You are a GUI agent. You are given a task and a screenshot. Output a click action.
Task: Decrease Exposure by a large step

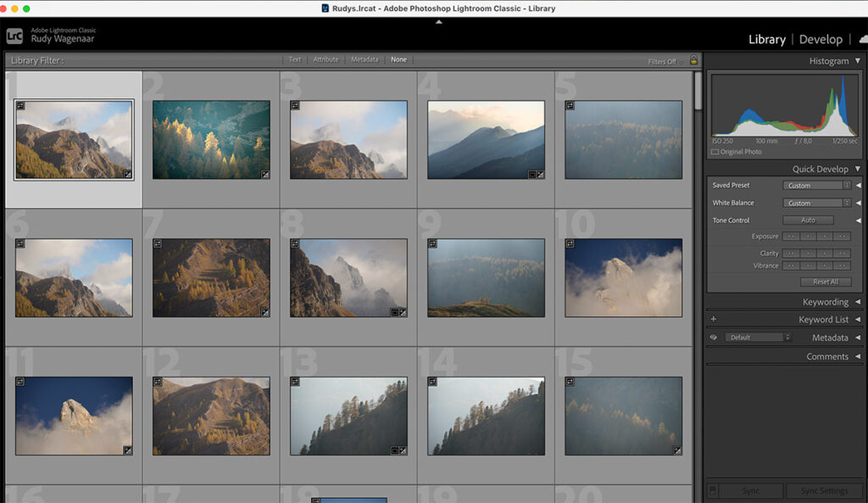tap(791, 237)
